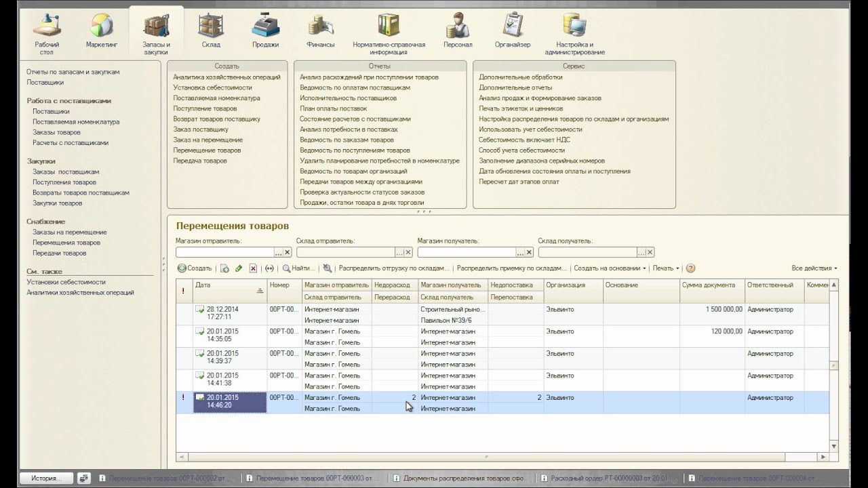Open help with the question mark icon
The width and height of the screenshot is (868, 488).
click(691, 268)
